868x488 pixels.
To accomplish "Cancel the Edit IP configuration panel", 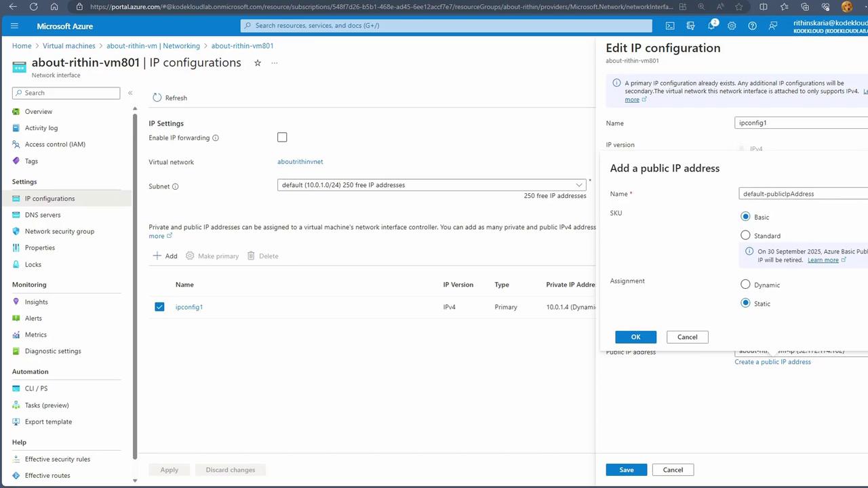I will tap(673, 470).
